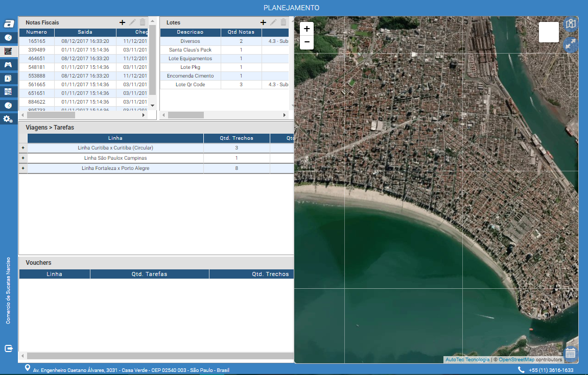Select nota fiscal number 553888
Viewport: 588px width, 375px height.
pyautogui.click(x=37, y=76)
